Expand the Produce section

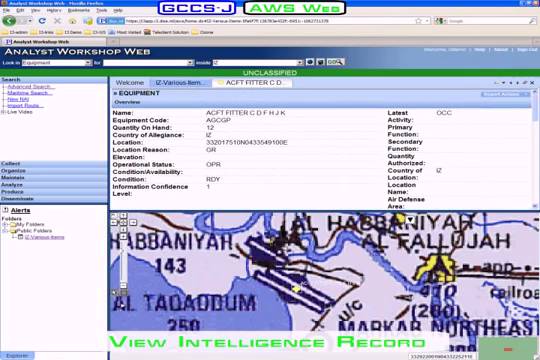tap(54, 192)
